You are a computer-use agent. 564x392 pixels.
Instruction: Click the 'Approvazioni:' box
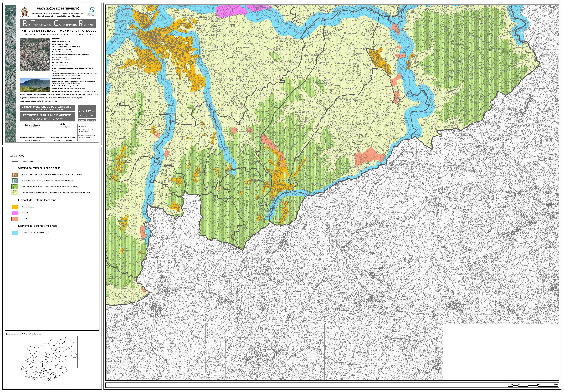pos(87,132)
